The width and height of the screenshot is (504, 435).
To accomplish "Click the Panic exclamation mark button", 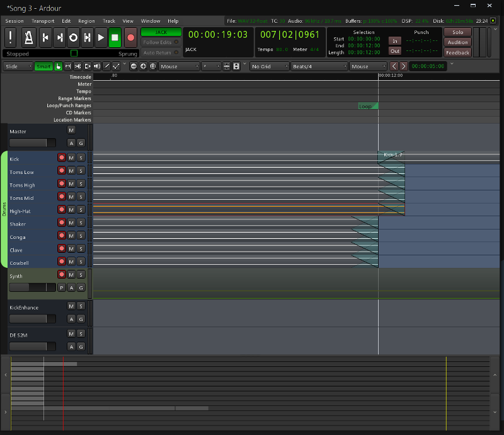I will (11, 37).
